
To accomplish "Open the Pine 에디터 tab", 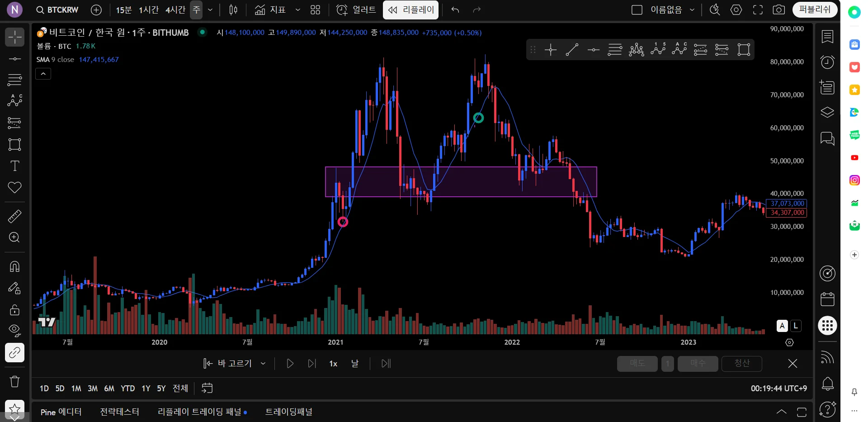I will pos(61,412).
